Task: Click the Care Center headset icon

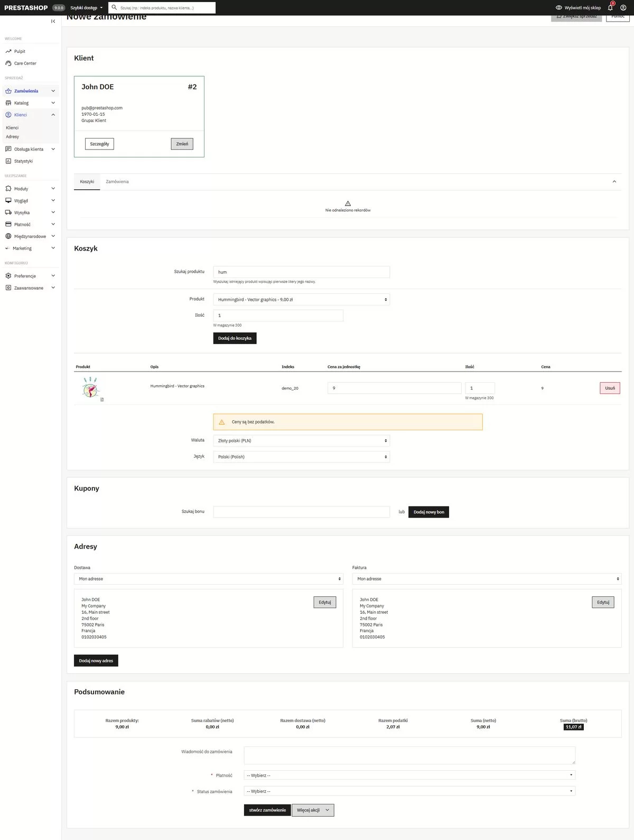Action: point(8,63)
